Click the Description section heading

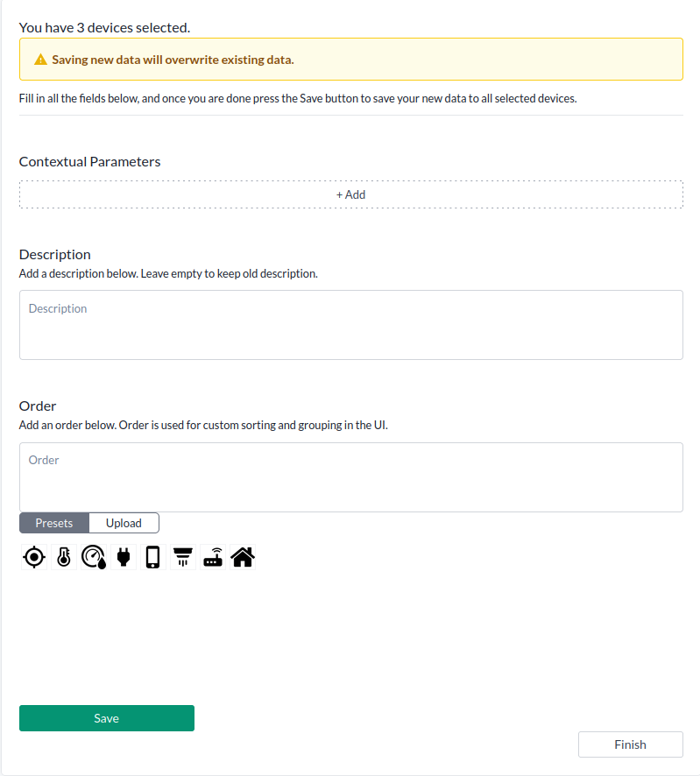tap(55, 254)
